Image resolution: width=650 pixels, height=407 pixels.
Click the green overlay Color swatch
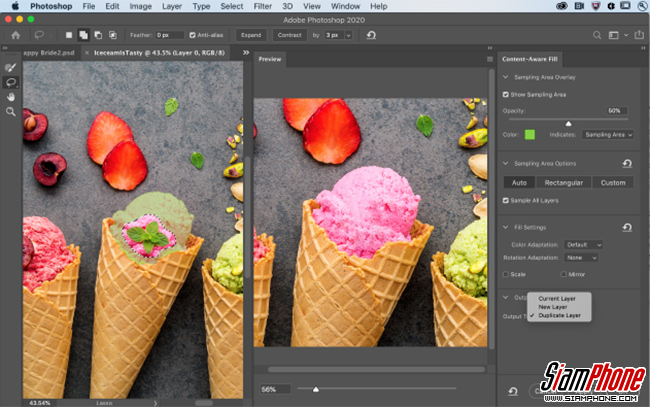(x=529, y=135)
